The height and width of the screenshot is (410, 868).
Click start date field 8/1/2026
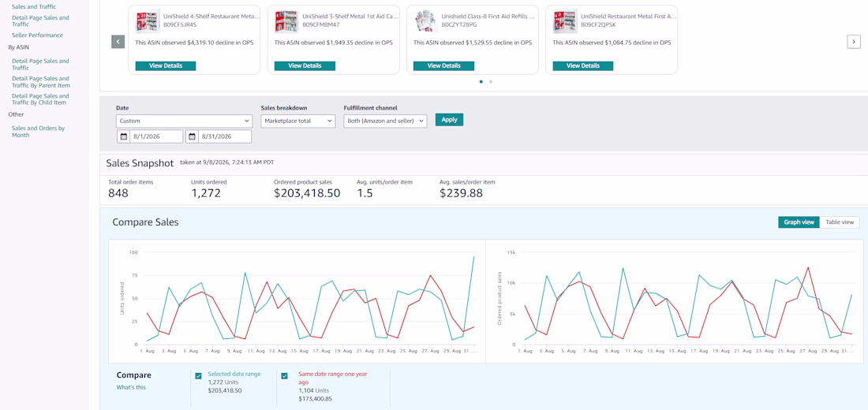coord(157,136)
